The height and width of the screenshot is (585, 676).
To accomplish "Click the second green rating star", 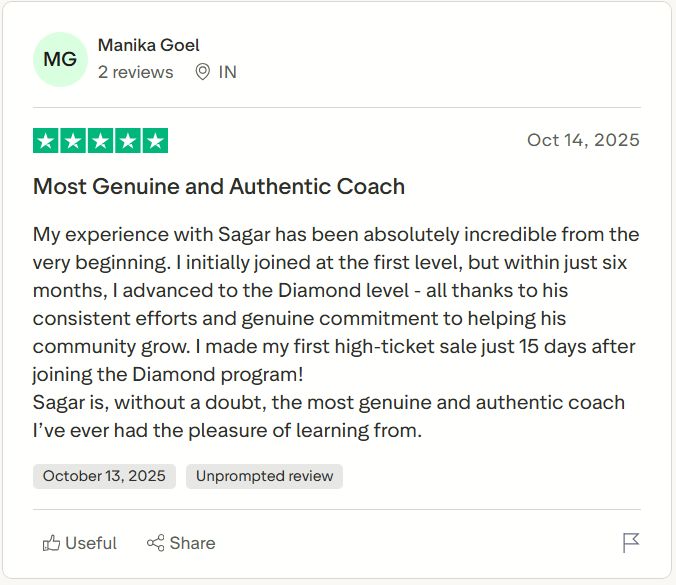I will (x=73, y=141).
